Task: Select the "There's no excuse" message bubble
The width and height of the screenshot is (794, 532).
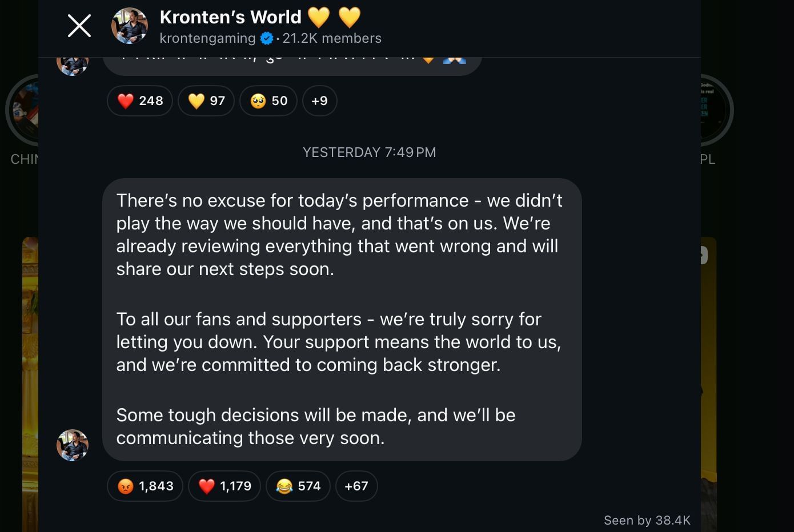Action: pos(342,320)
